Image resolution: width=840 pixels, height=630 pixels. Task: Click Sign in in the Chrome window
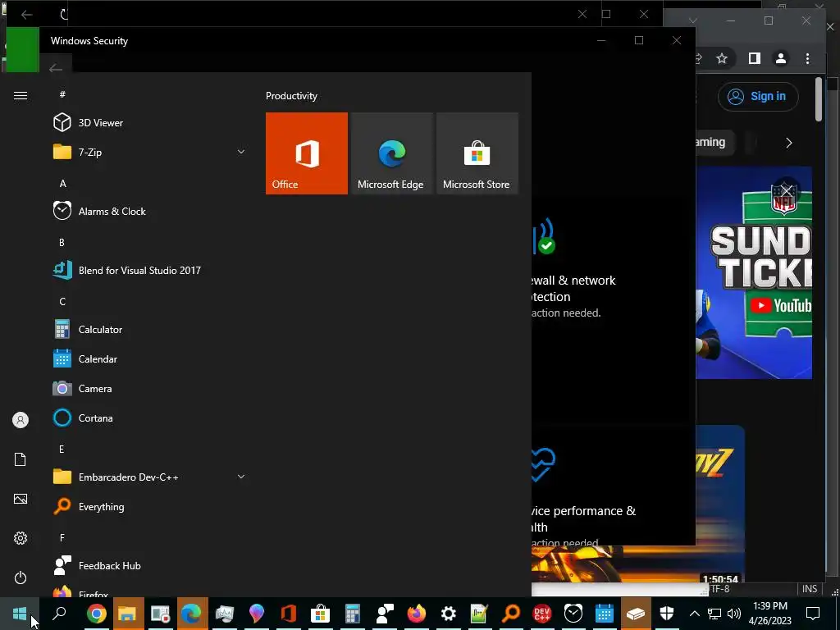tap(757, 97)
